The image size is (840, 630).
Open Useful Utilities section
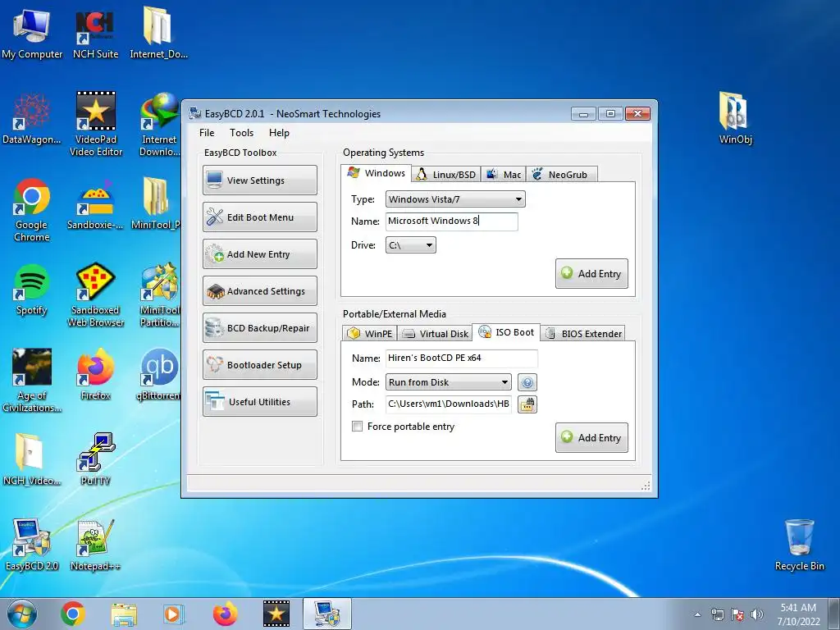[x=260, y=402]
